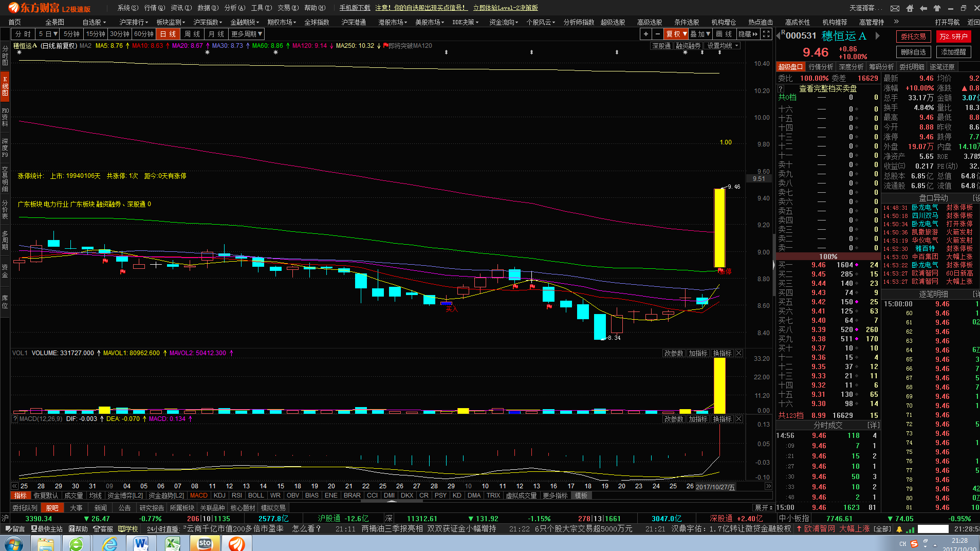Select BOLL indicator tab
The height and width of the screenshot is (551, 980).
(256, 495)
